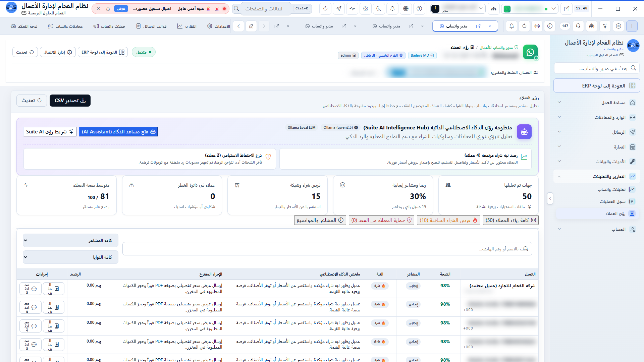This screenshot has height=362, width=644.
Task: Select tab فرص الشراء الساخنة (10)
Action: pos(448,220)
